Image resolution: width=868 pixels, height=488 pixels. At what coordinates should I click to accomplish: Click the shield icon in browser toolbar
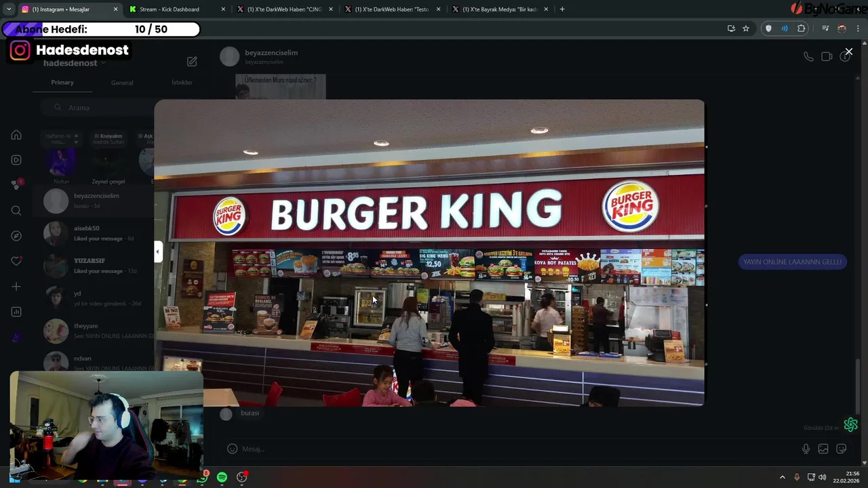(768, 28)
